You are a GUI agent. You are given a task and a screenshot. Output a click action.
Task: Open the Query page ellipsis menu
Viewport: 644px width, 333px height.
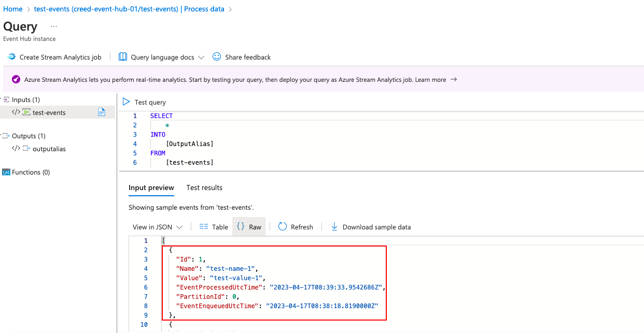pyautogui.click(x=53, y=26)
